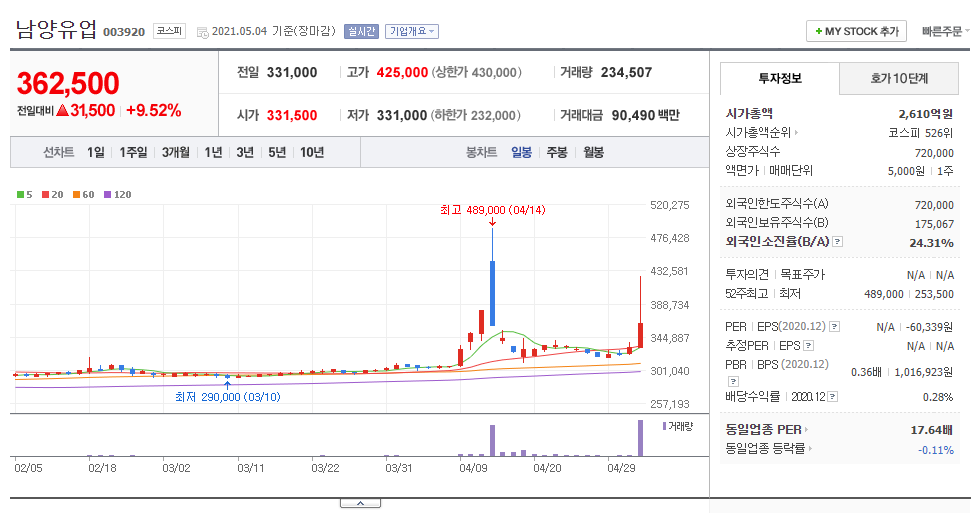The width and height of the screenshot is (979, 513).
Task: Click the help icon below PBR BPS
Action: point(734,381)
